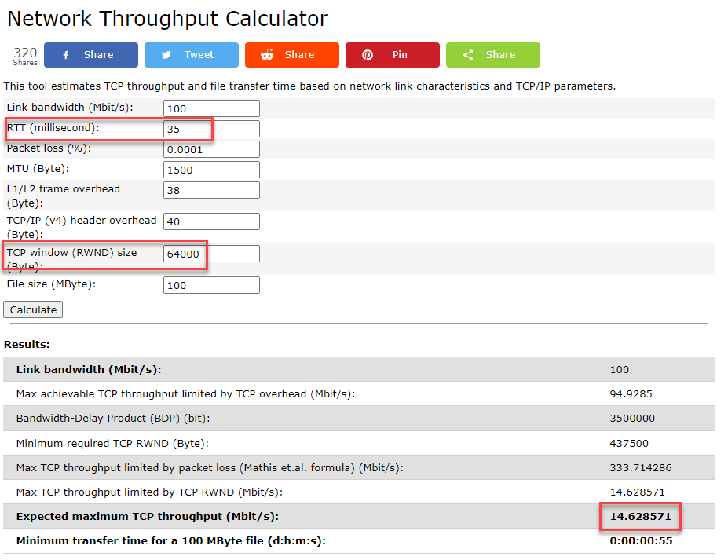Click the 320 Shares counter
Screen dimensions: 728x560
tap(25, 55)
